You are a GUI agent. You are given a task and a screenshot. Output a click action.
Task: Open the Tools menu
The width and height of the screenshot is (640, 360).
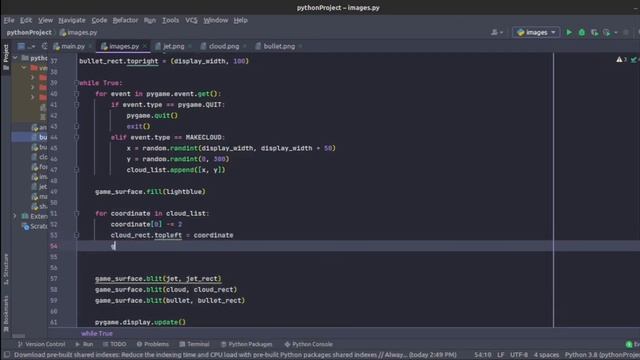point(171,20)
